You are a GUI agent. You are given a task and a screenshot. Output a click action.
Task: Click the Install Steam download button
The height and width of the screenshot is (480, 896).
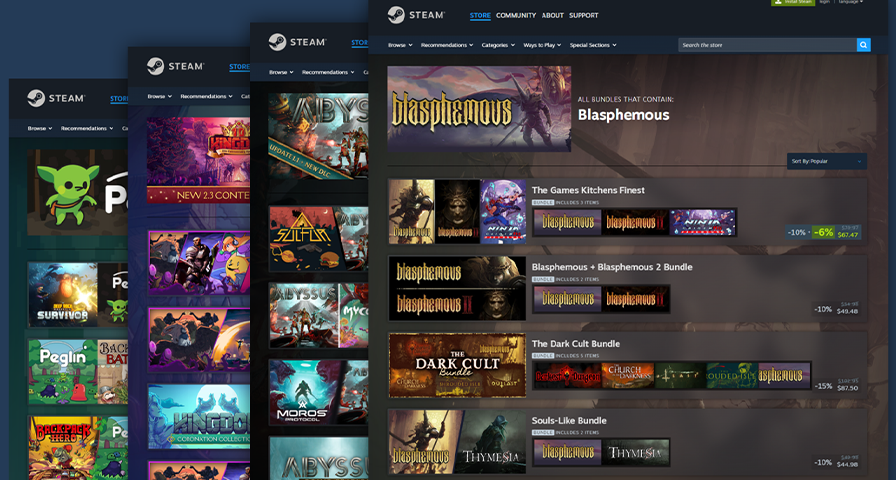click(792, 2)
